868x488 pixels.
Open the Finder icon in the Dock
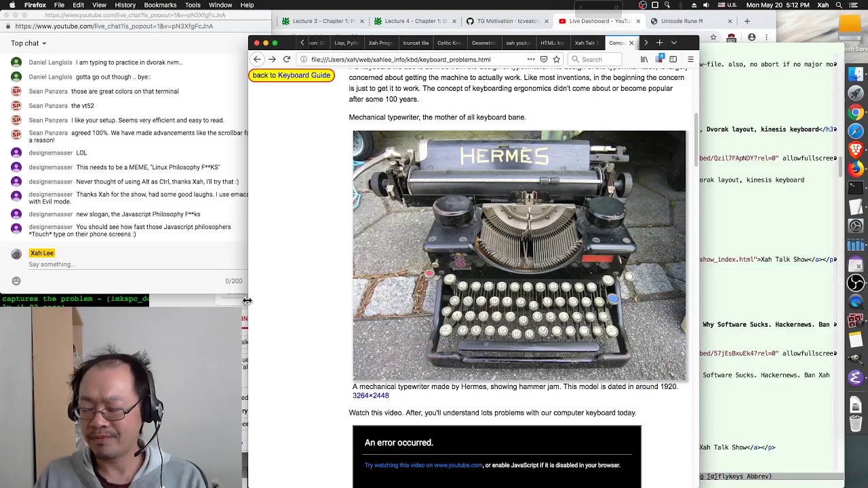pyautogui.click(x=856, y=74)
